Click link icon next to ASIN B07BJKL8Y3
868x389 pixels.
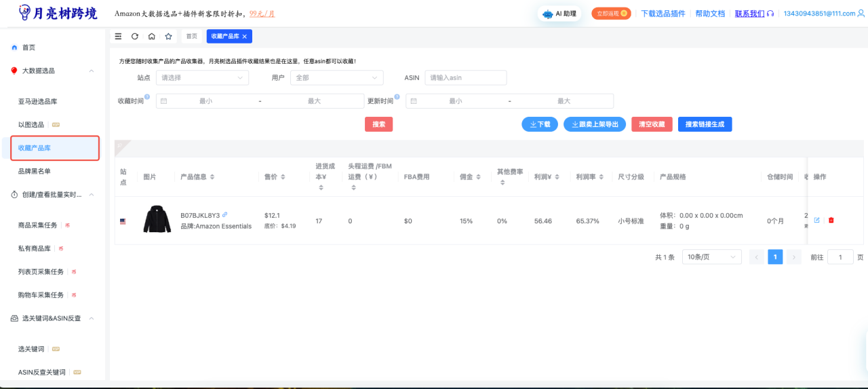coord(225,215)
